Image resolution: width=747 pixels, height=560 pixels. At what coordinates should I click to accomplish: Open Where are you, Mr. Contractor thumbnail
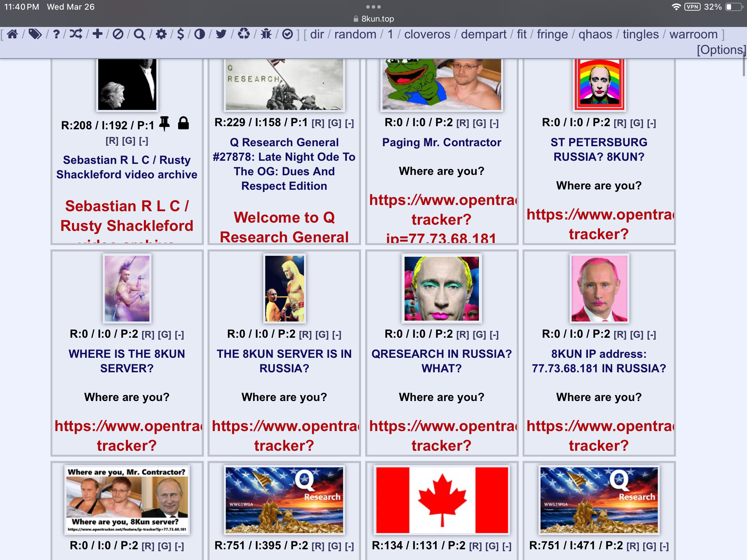(x=127, y=500)
